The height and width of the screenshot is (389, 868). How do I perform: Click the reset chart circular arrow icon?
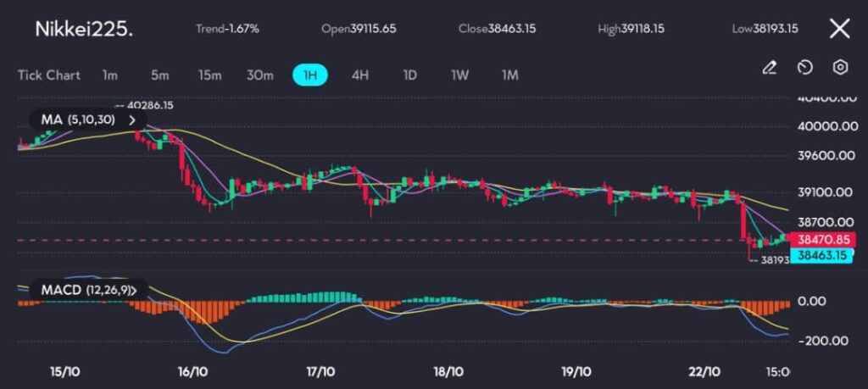click(805, 68)
